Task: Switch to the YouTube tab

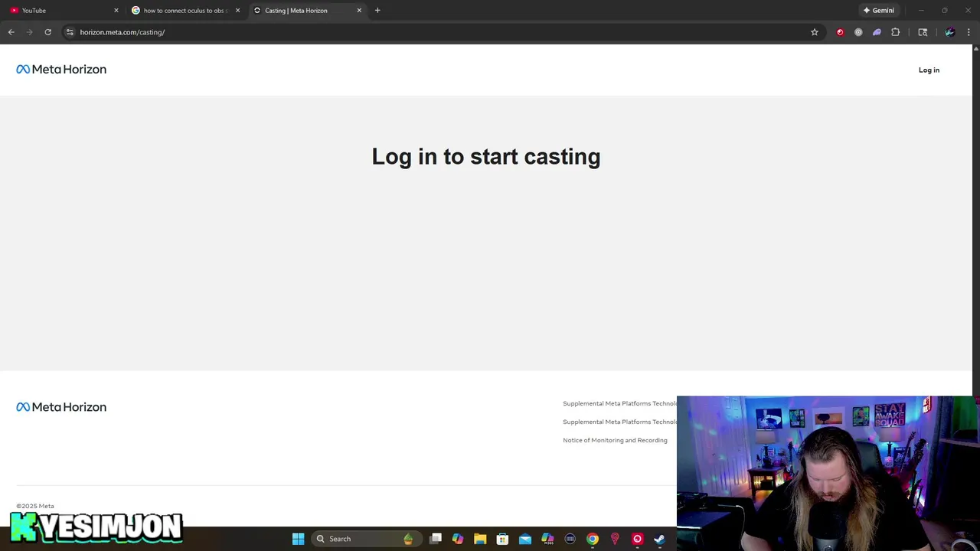Action: coord(61,11)
